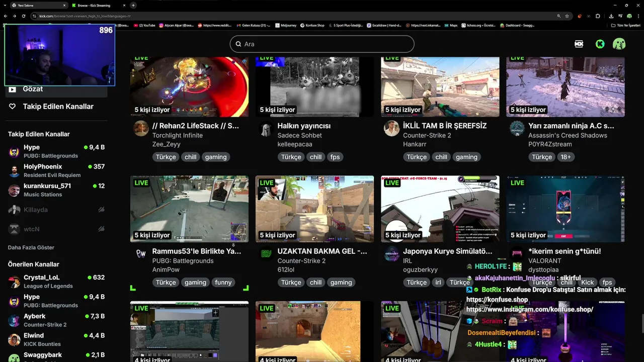Close the Yeni Sekme tab

click(64, 6)
